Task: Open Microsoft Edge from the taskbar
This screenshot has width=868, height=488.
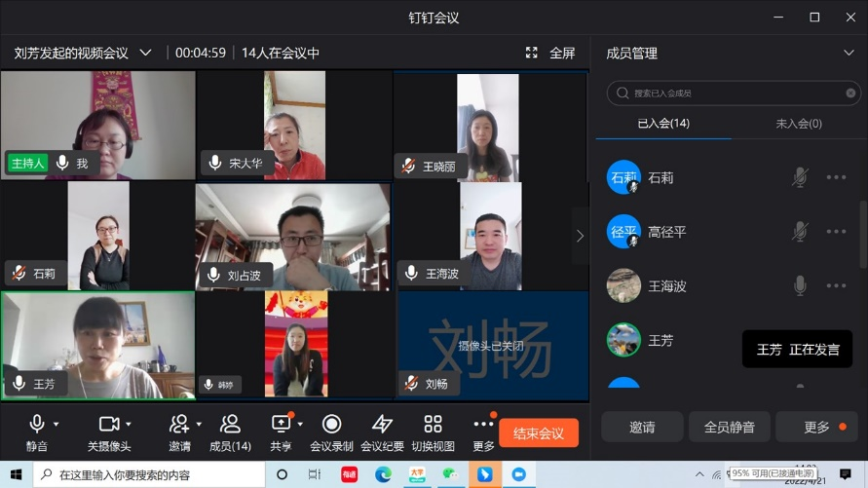Action: [x=384, y=474]
